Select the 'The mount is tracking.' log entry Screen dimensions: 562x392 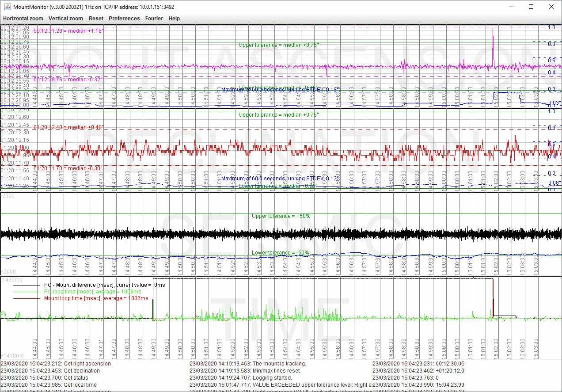click(x=247, y=364)
